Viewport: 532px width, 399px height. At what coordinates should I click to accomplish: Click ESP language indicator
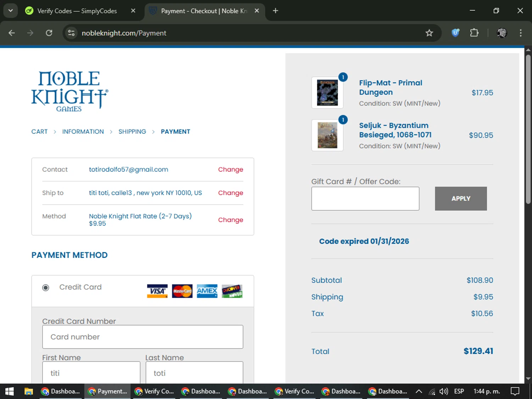[459, 391]
